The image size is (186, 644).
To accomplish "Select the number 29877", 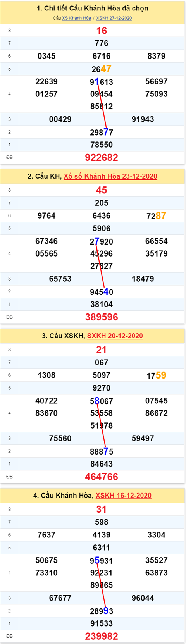I will click(102, 132).
